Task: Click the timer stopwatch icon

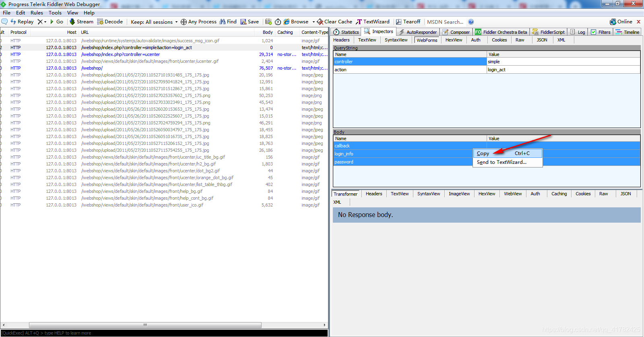Action: pos(278,22)
